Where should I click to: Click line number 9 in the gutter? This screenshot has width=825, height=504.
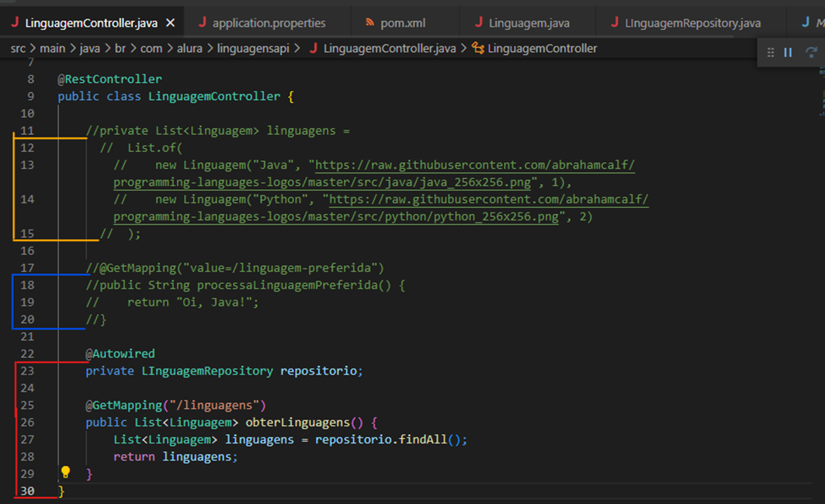[x=30, y=97]
